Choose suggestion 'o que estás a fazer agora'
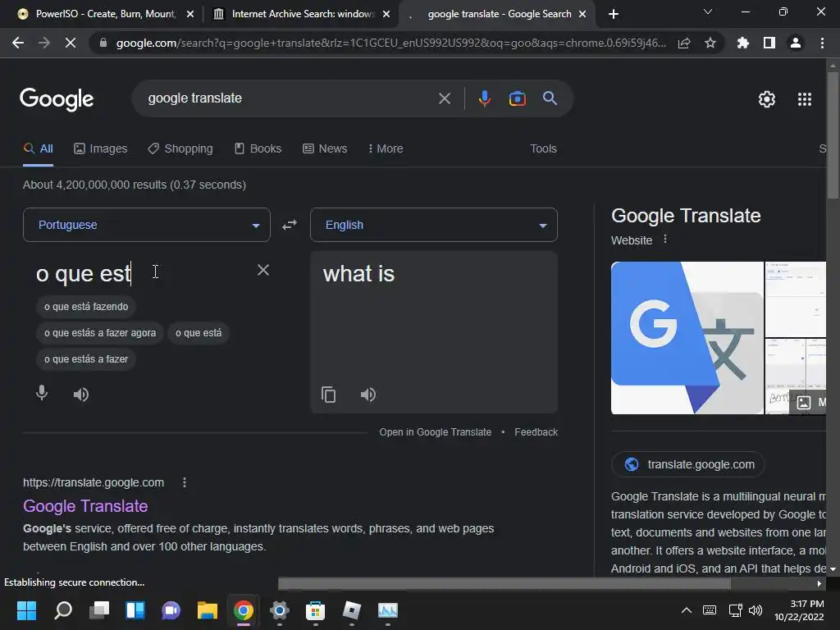 coord(100,333)
